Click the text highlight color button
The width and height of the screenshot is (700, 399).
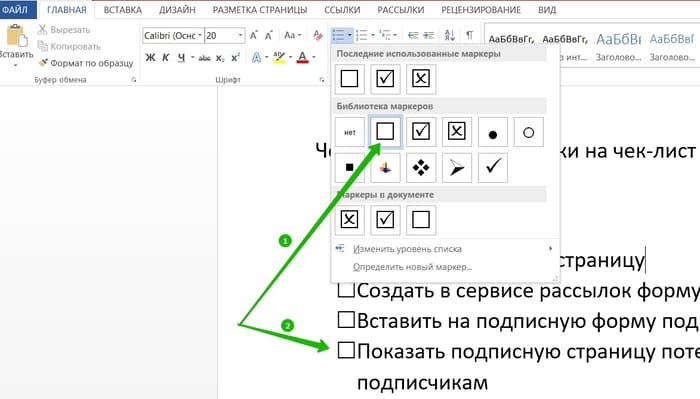(279, 58)
